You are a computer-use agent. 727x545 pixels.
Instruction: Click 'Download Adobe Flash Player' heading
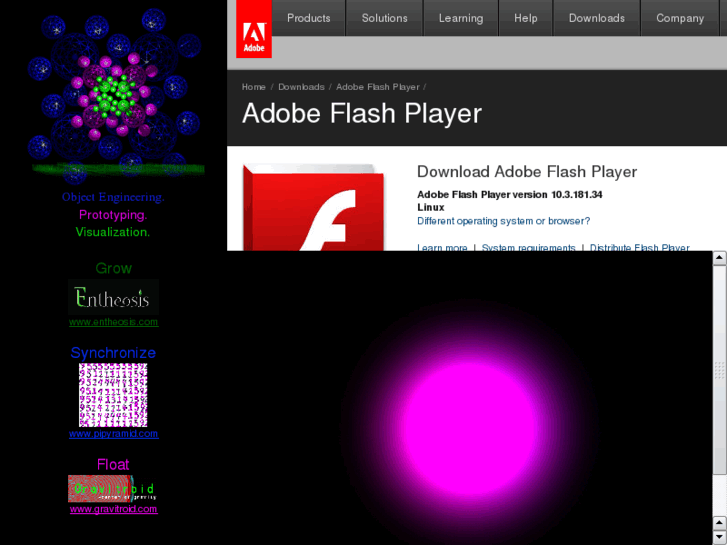coord(527,172)
